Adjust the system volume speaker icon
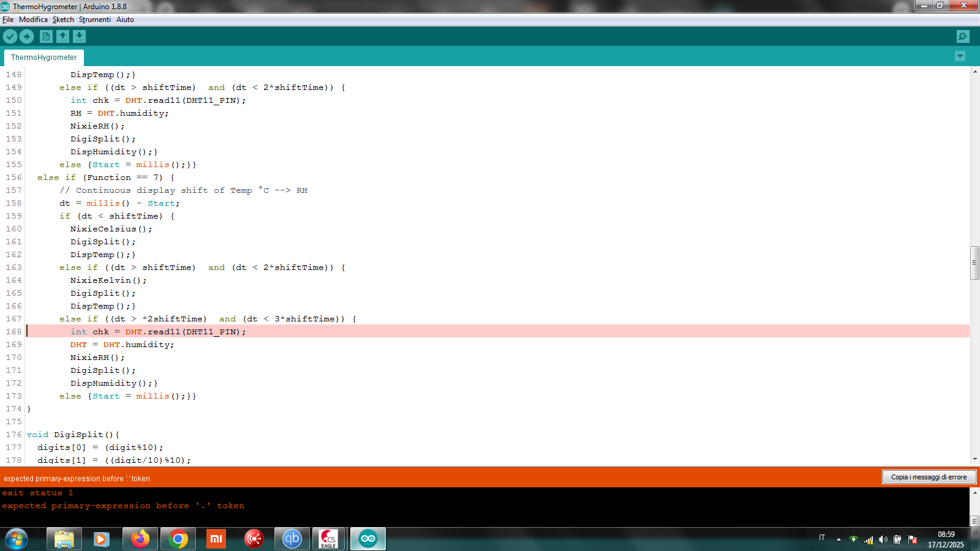Viewport: 980px width, 551px height. [x=883, y=539]
